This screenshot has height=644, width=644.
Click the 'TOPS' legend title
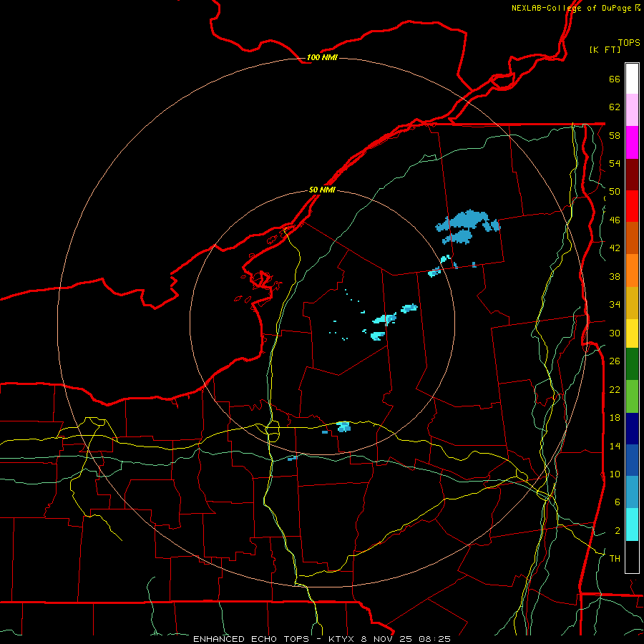pyautogui.click(x=629, y=42)
